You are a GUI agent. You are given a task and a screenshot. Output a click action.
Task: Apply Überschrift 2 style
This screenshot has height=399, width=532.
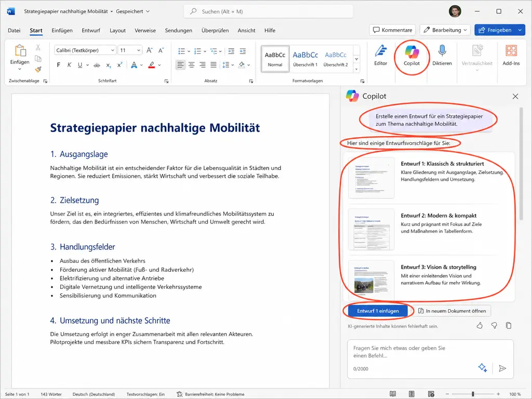pos(336,59)
